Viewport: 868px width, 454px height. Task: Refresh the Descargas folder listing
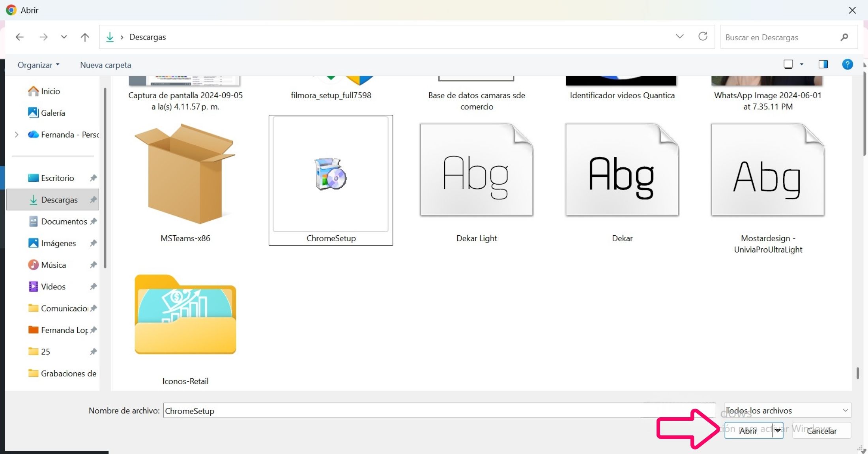[703, 37]
